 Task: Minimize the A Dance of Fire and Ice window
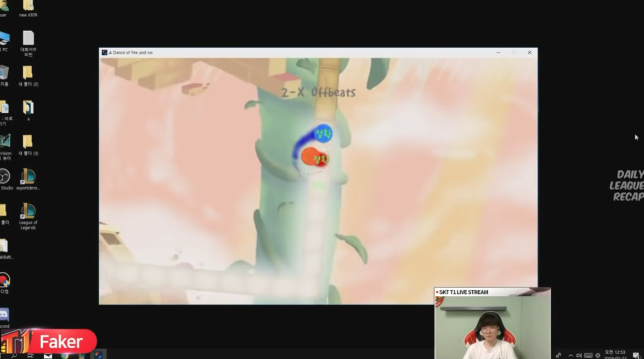coord(498,53)
